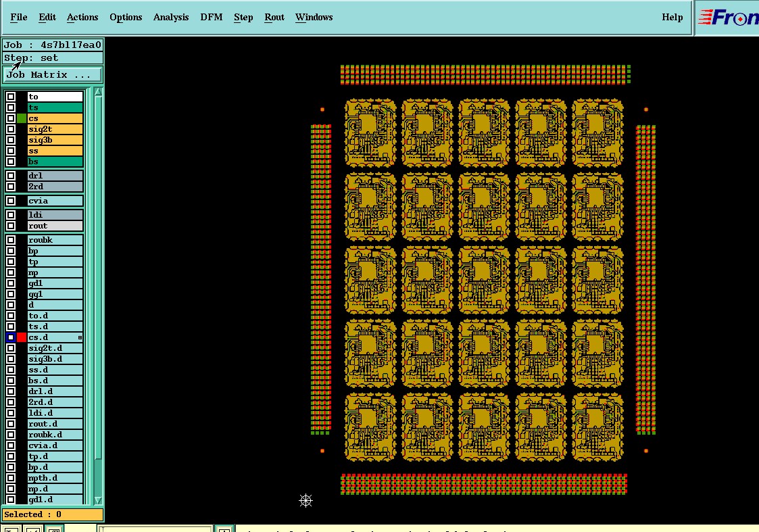Select the ts.d layer name
The image size is (759, 532).
tap(55, 327)
